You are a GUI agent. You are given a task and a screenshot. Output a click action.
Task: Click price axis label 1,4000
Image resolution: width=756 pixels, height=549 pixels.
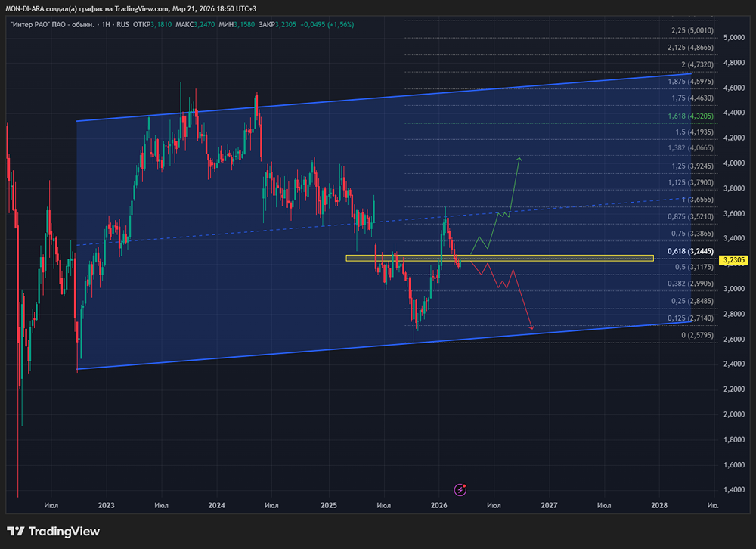tap(734, 490)
